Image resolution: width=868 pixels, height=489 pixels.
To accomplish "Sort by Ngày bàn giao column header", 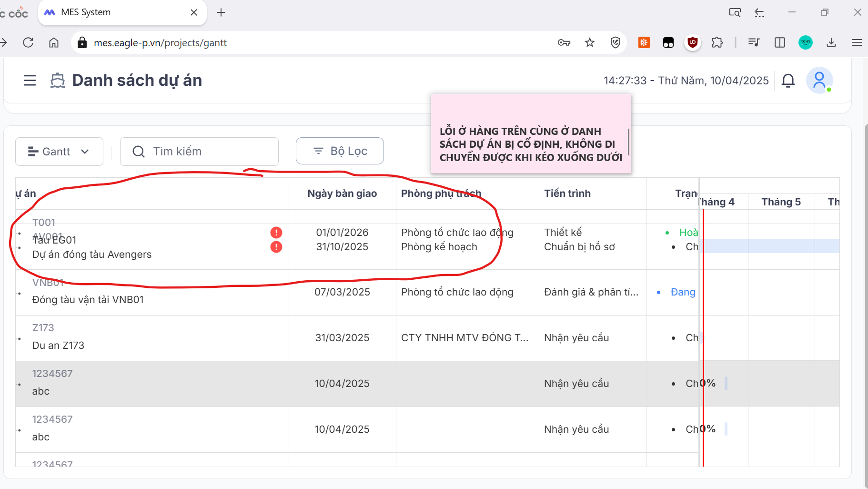I will pyautogui.click(x=342, y=194).
